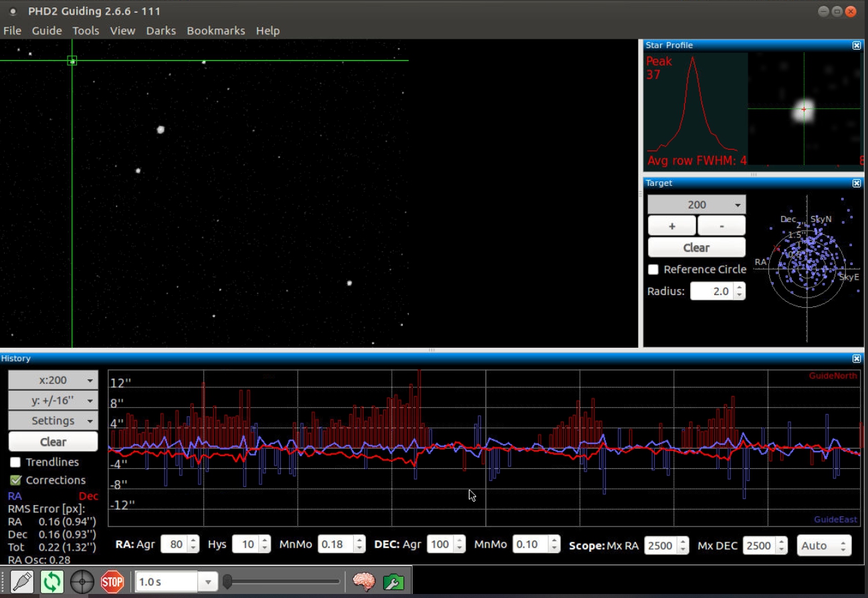Open the Auto Dec guide mode dropdown
This screenshot has height=598, width=868.
(824, 546)
